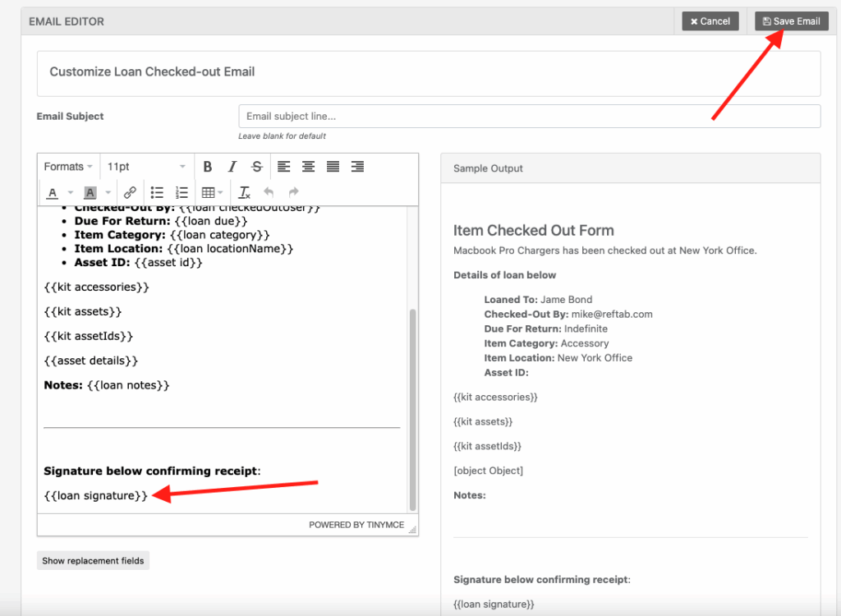
Task: Open the Formats dropdown
Action: (x=68, y=167)
